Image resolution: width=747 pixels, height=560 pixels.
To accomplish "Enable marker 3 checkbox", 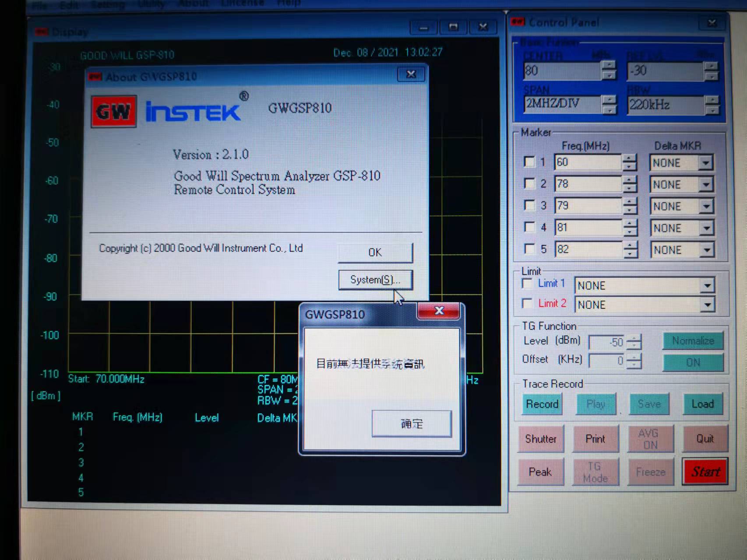I will [529, 205].
